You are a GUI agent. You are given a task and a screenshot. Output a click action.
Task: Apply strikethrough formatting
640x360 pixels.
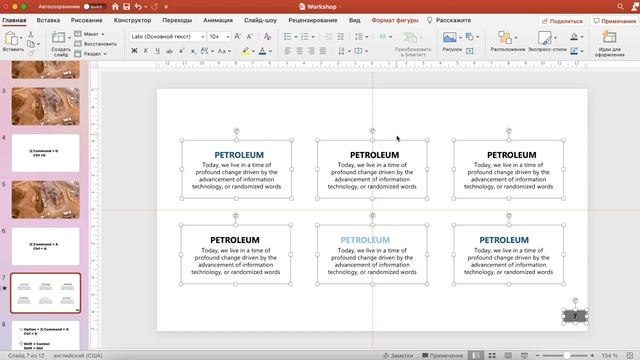(x=169, y=51)
